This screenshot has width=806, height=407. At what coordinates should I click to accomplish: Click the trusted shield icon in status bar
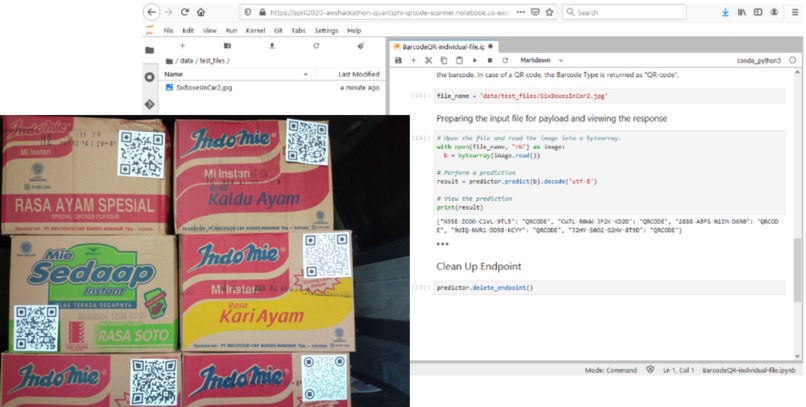click(650, 369)
